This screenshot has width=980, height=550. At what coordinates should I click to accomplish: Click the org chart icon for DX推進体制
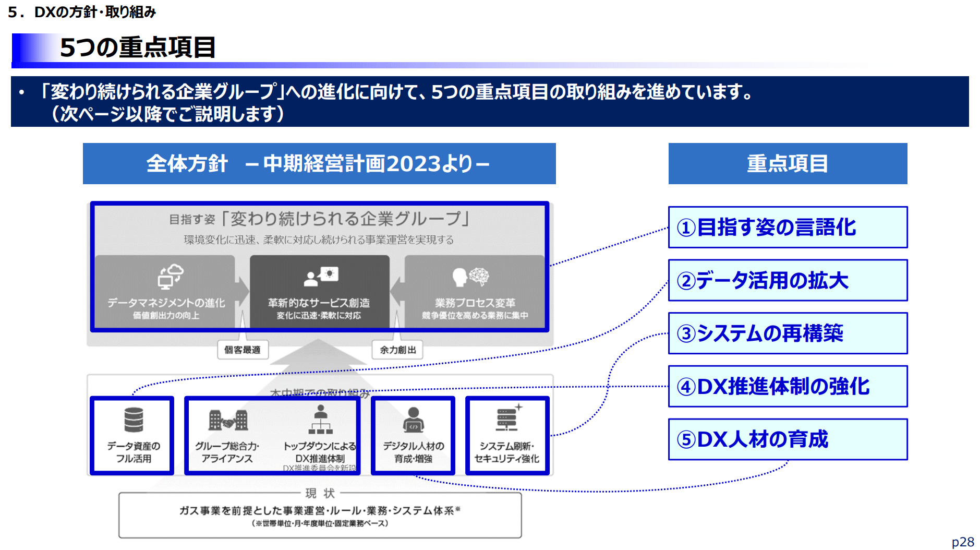[320, 420]
